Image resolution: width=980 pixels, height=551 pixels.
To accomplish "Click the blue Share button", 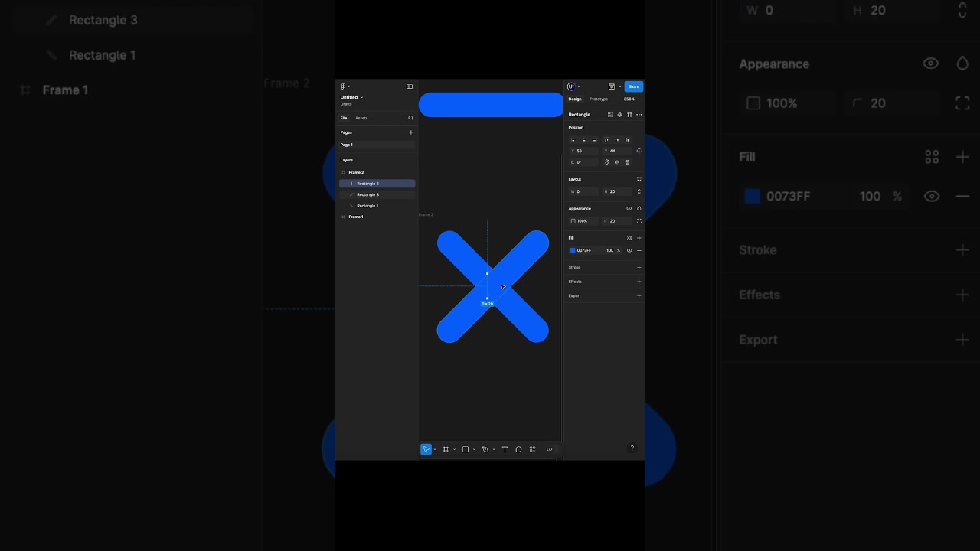I will (633, 86).
